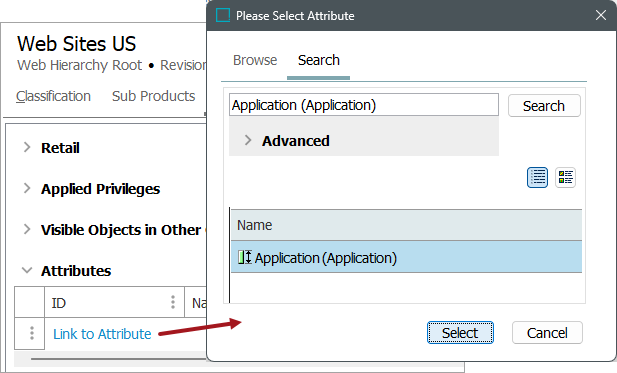Expand Visible Objects in Other section
The image size is (617, 373).
click(x=27, y=229)
